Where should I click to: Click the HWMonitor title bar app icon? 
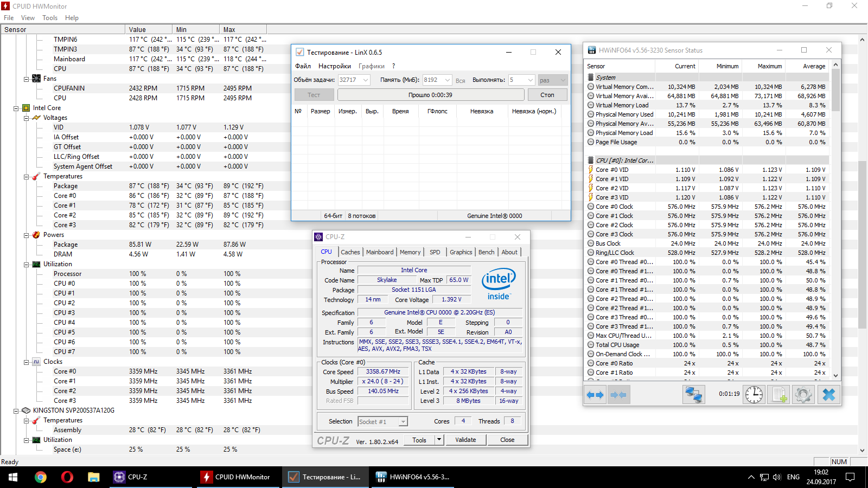pos(6,6)
